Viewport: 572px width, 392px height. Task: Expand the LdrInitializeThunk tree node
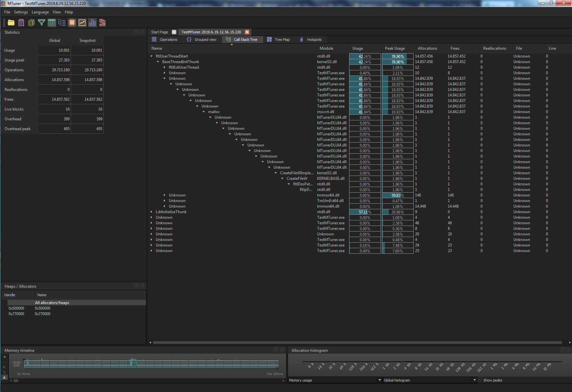click(x=151, y=212)
